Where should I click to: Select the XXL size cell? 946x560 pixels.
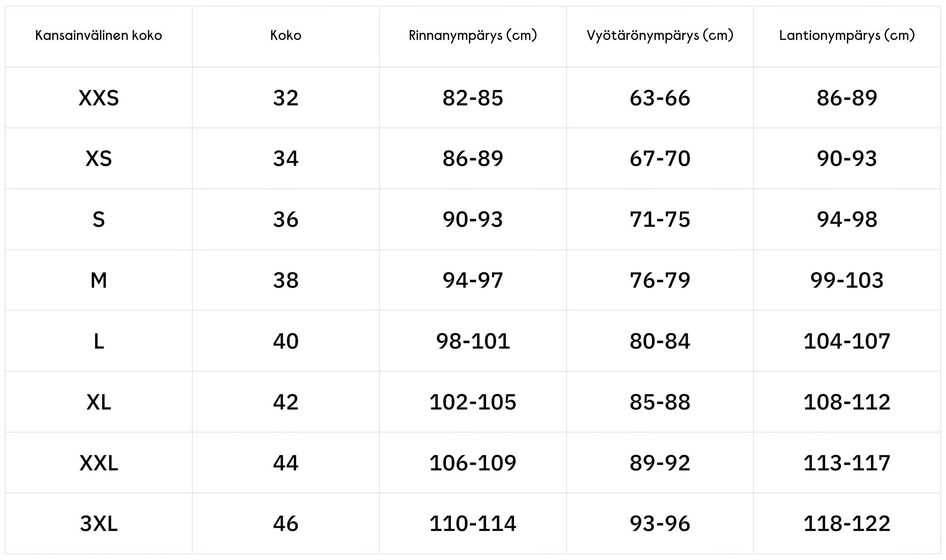[98, 463]
